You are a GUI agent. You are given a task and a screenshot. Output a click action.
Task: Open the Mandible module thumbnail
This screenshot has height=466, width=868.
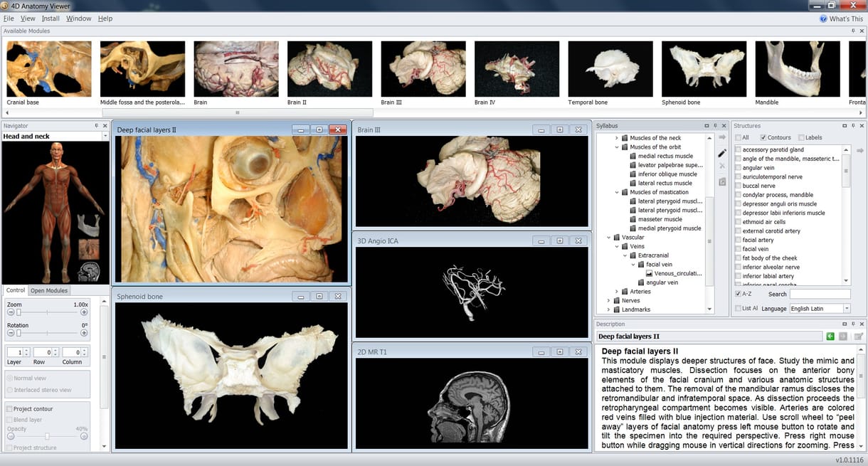[798, 69]
